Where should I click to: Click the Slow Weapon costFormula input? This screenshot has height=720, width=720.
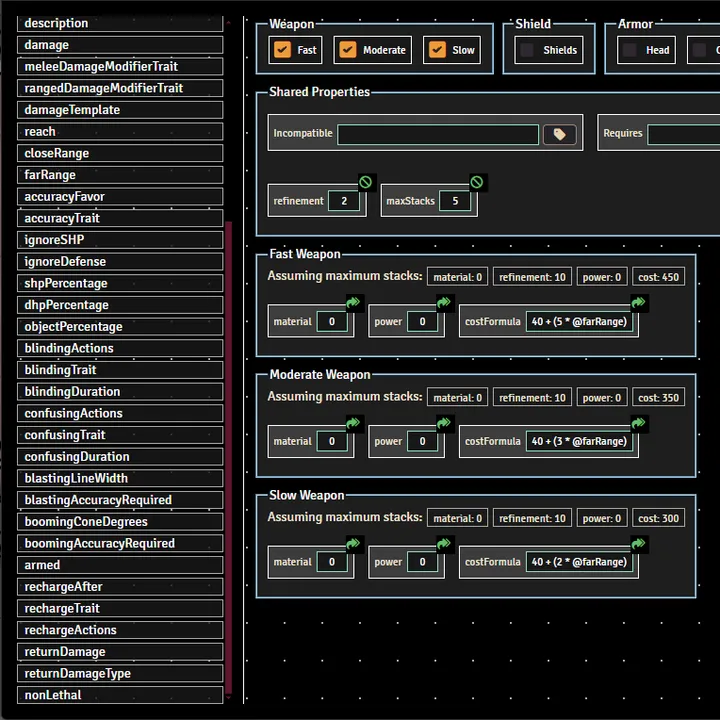coord(581,562)
